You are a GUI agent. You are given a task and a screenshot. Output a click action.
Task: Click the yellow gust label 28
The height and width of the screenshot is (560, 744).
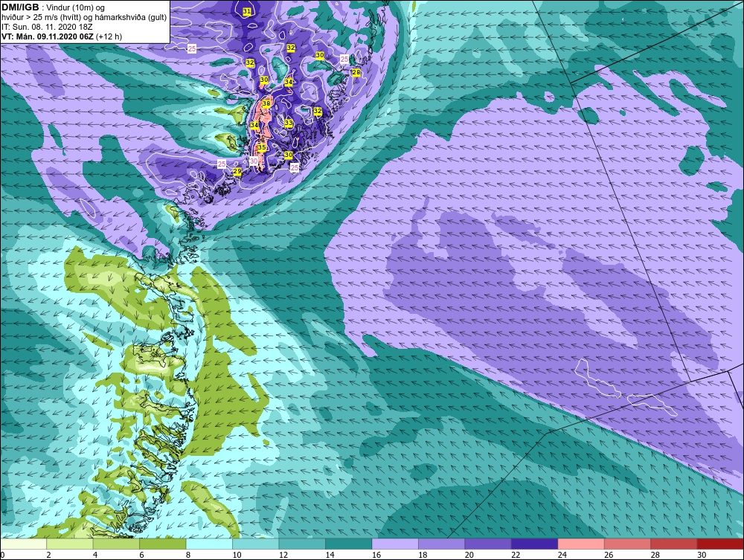coord(356,72)
